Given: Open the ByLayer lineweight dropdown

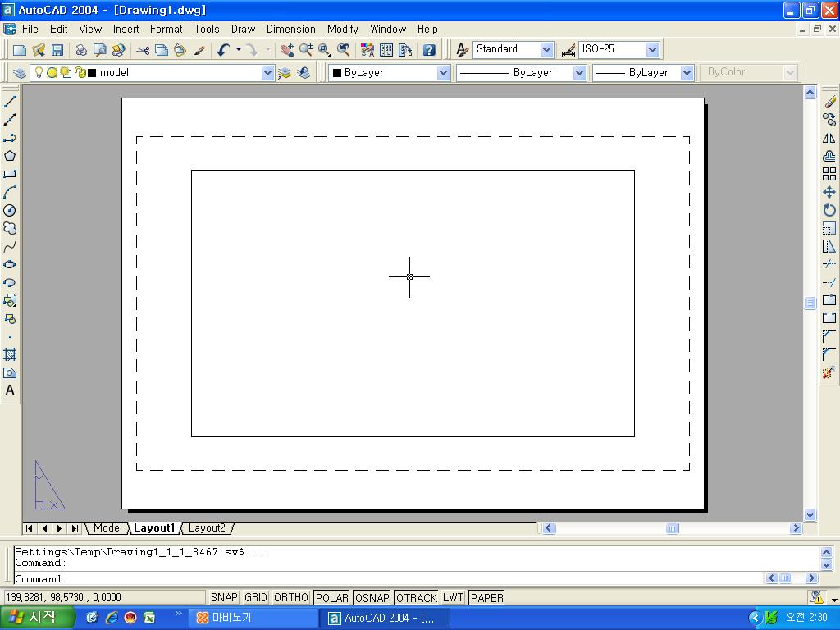Looking at the screenshot, I should (x=687, y=73).
